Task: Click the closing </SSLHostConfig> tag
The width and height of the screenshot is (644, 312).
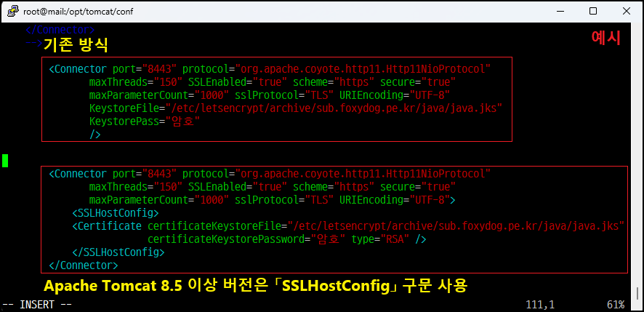Action: (x=118, y=252)
